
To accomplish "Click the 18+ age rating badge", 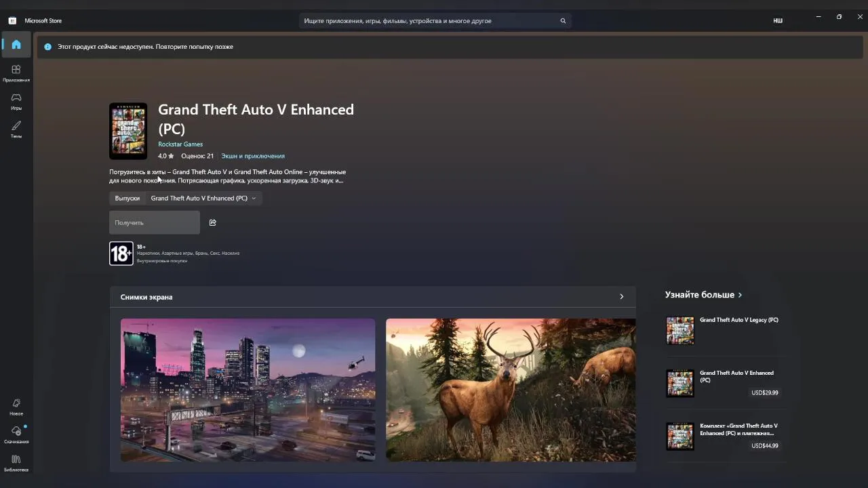I will (121, 253).
